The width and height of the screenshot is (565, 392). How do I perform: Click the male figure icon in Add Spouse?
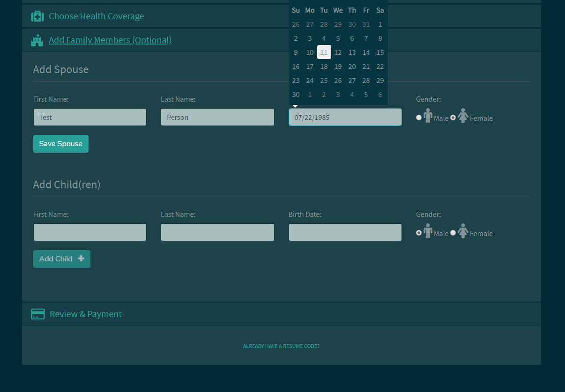coord(428,116)
